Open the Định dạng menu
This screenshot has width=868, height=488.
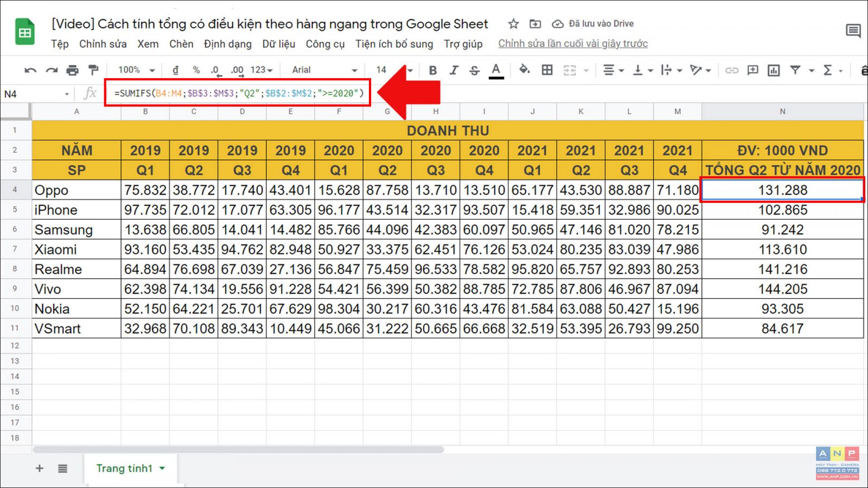pyautogui.click(x=227, y=44)
